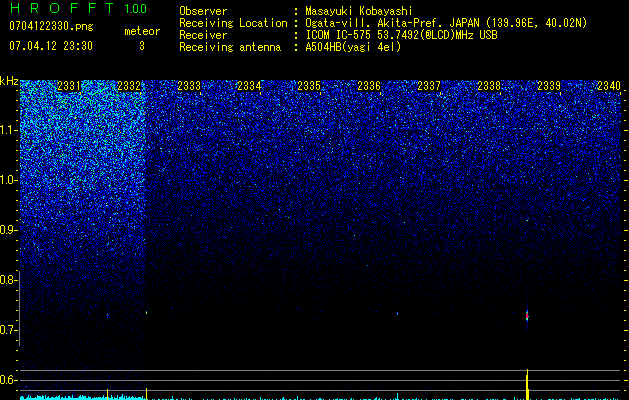Click the HROFFT 1.0.0 title text
The image size is (629, 400).
pos(78,8)
